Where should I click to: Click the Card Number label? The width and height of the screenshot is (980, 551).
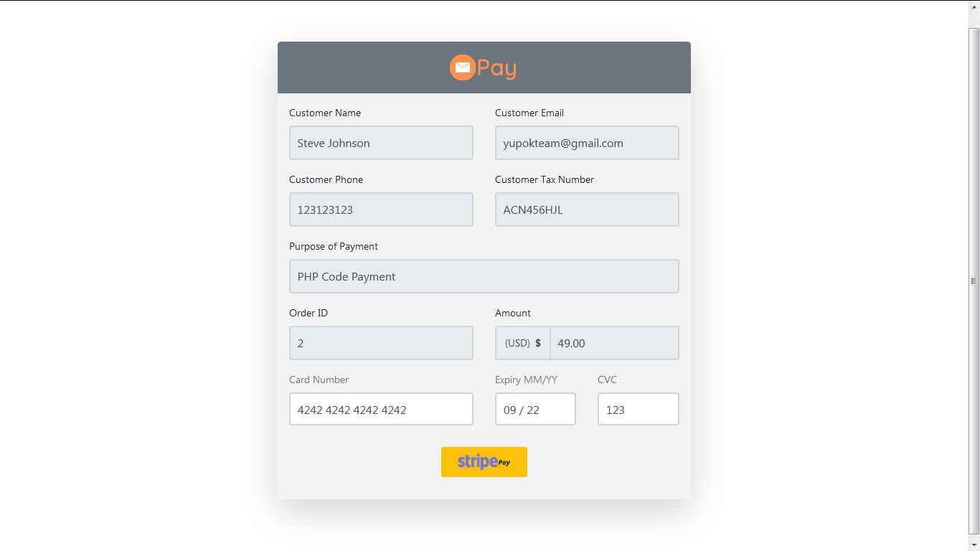[319, 380]
